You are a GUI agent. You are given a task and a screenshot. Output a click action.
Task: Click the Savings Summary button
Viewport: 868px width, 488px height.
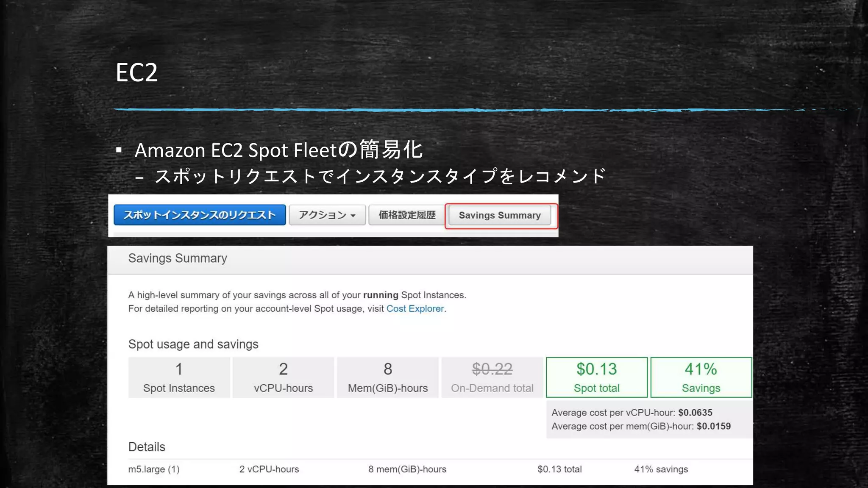500,215
